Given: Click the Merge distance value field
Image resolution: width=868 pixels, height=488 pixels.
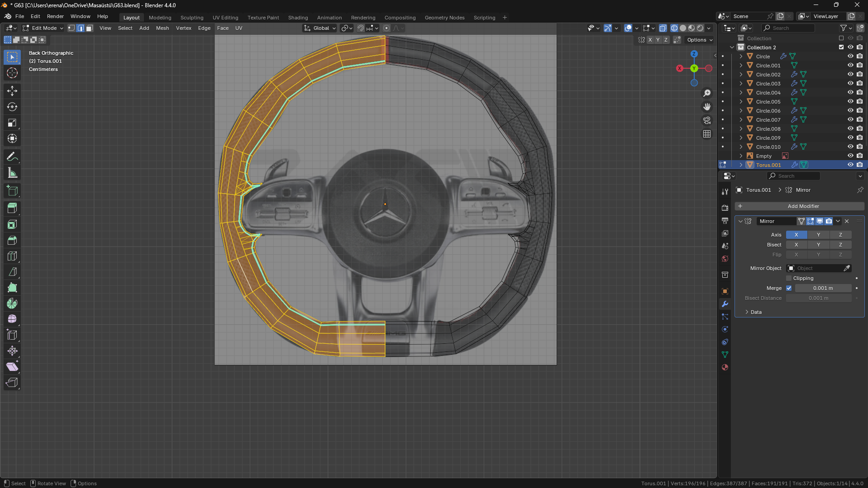Looking at the screenshot, I should (x=823, y=288).
